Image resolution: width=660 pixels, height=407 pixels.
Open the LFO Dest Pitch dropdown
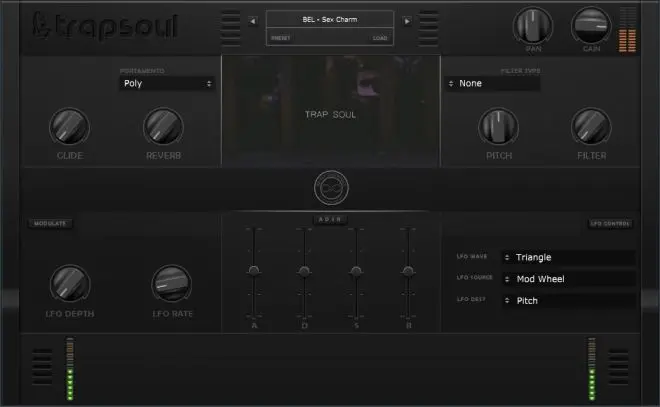[x=569, y=301]
